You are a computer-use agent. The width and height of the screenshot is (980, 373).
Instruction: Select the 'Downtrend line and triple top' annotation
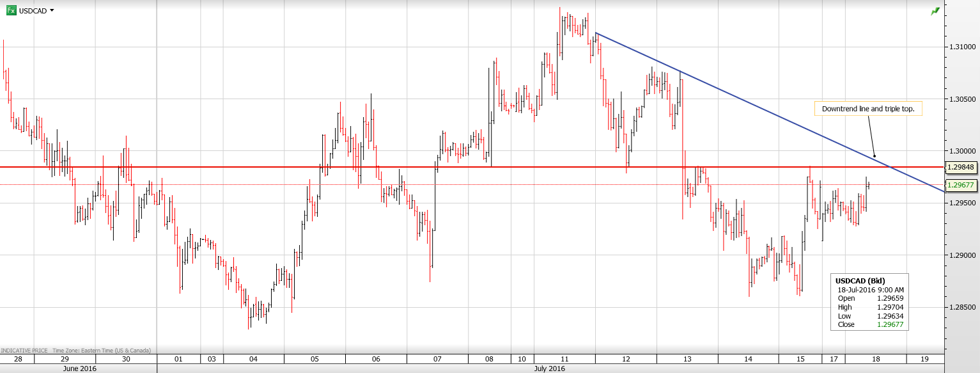[x=867, y=109]
